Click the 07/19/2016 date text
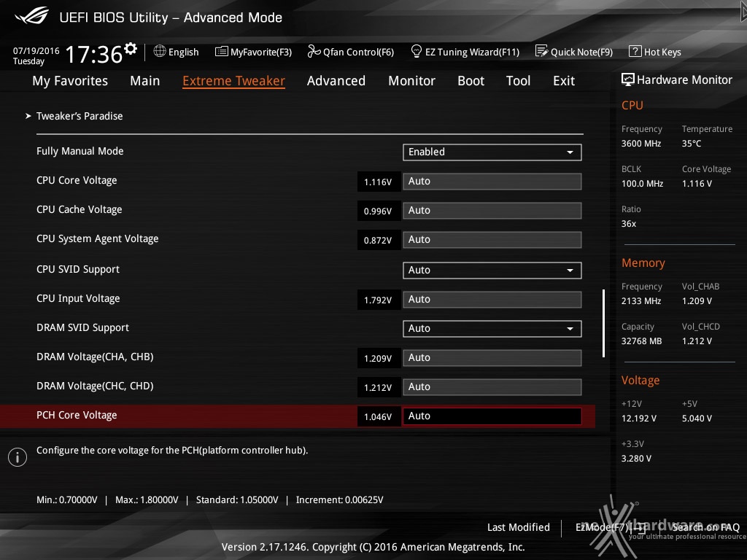 36,50
